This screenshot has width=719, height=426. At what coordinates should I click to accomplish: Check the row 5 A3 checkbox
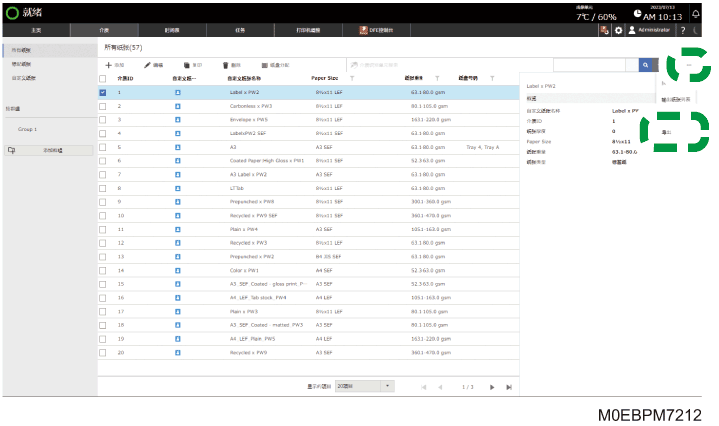point(103,147)
